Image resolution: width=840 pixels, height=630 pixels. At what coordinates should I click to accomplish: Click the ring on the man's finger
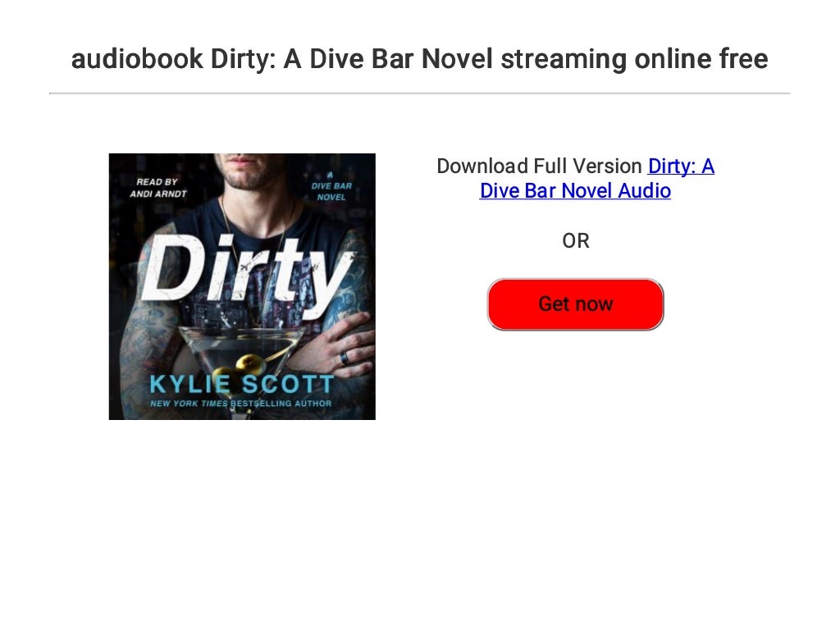[x=345, y=358]
